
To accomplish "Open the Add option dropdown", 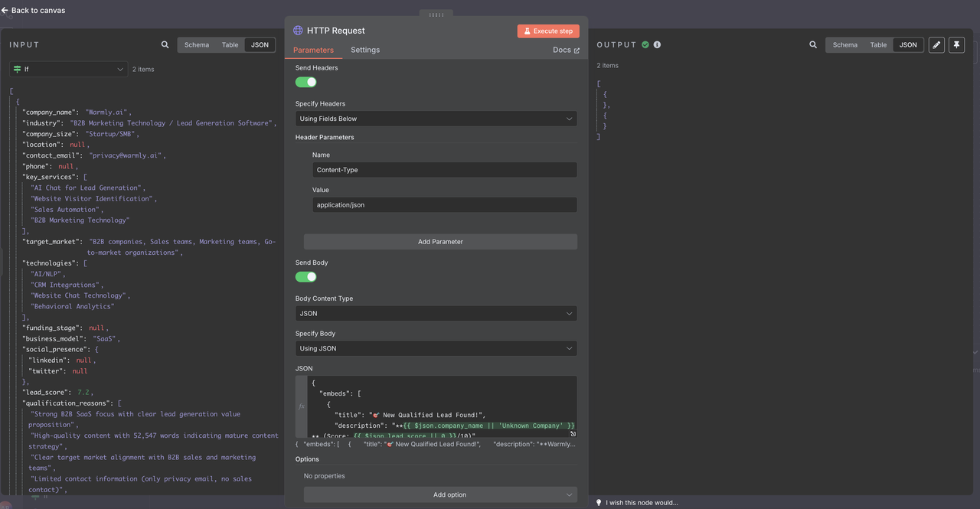I will click(440, 494).
